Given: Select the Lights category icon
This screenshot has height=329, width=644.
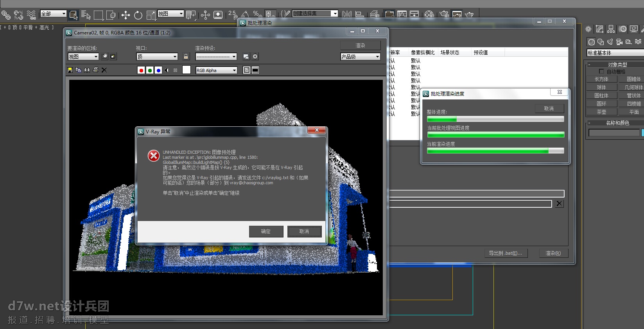Looking at the screenshot, I should 610,42.
